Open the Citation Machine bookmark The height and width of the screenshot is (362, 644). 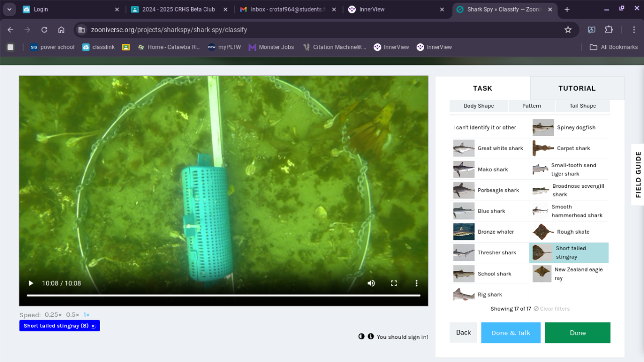point(335,47)
